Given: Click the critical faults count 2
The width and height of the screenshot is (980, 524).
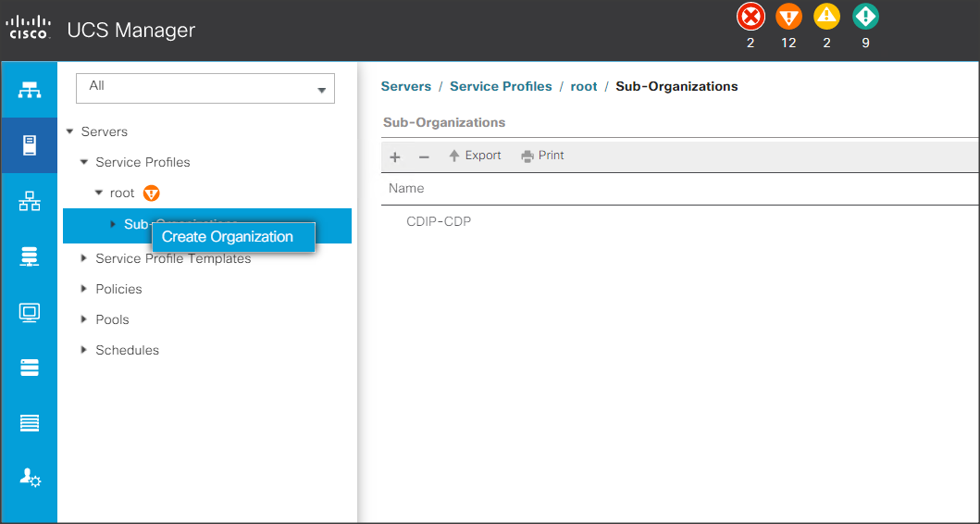Looking at the screenshot, I should point(751,44).
